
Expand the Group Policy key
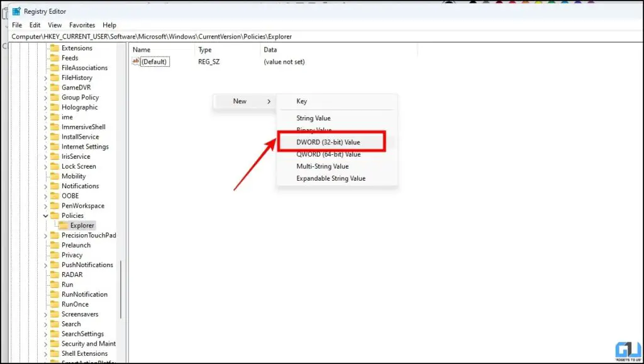45,98
